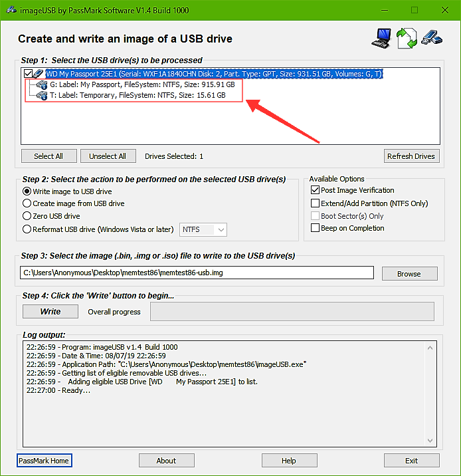Click the computer monitor icon in header
The height and width of the screenshot is (476, 461).
381,39
